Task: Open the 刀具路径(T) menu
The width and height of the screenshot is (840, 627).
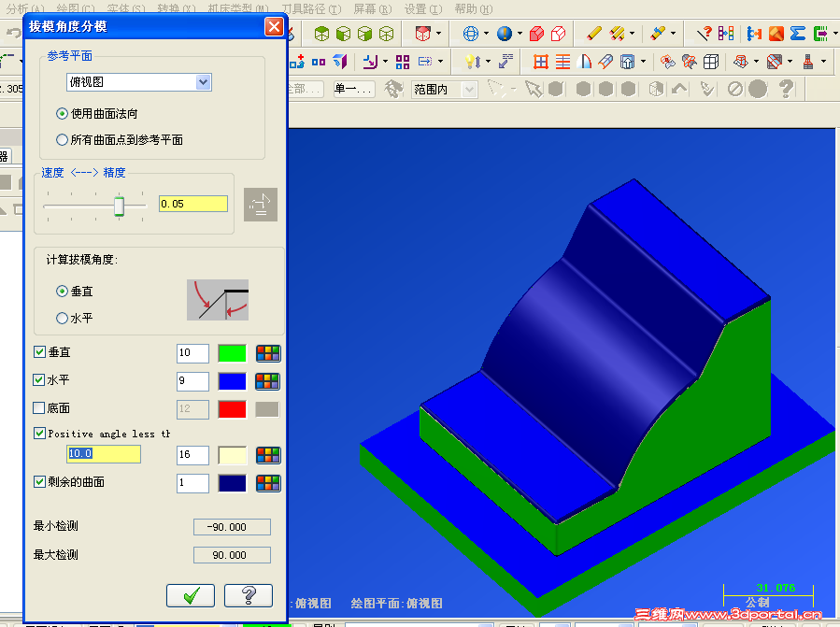Action: click(x=312, y=9)
